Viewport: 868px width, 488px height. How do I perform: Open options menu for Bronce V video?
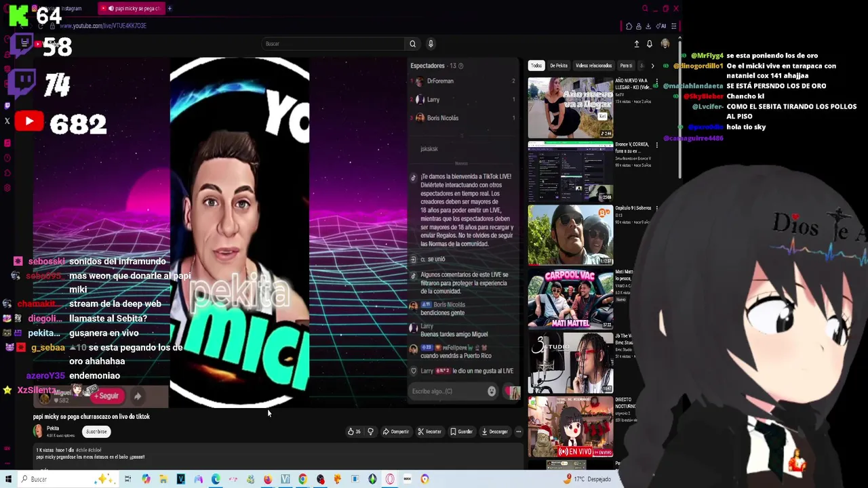[656, 145]
